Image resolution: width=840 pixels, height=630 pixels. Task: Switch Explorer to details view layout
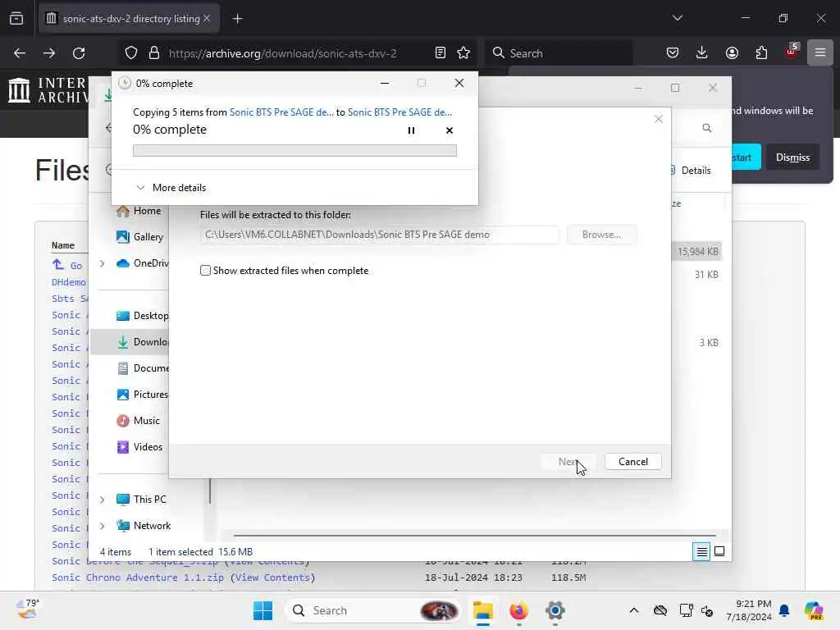701,551
